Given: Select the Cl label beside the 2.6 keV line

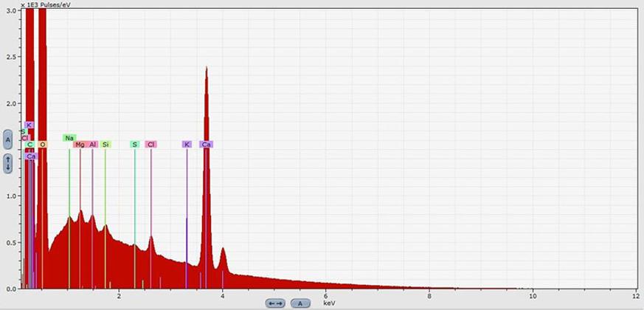Looking at the screenshot, I should point(151,145).
